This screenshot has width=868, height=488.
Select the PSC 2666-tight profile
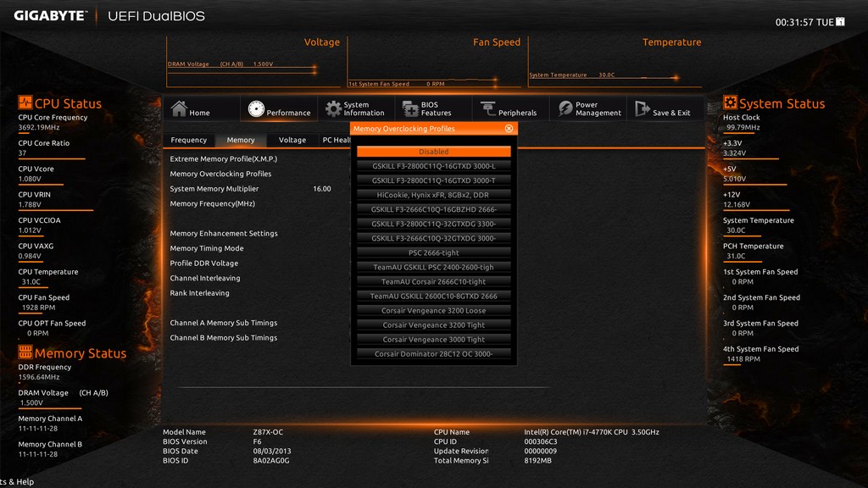[433, 252]
